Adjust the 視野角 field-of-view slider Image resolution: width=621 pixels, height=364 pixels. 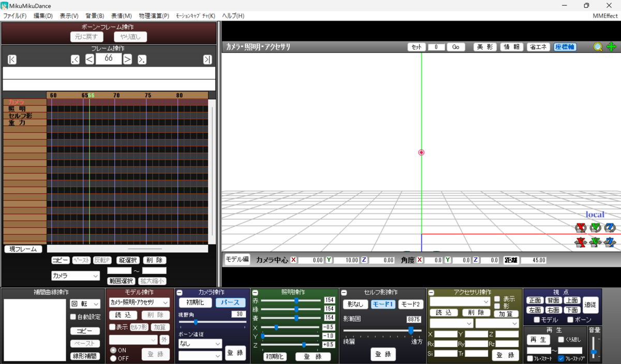coord(212,322)
